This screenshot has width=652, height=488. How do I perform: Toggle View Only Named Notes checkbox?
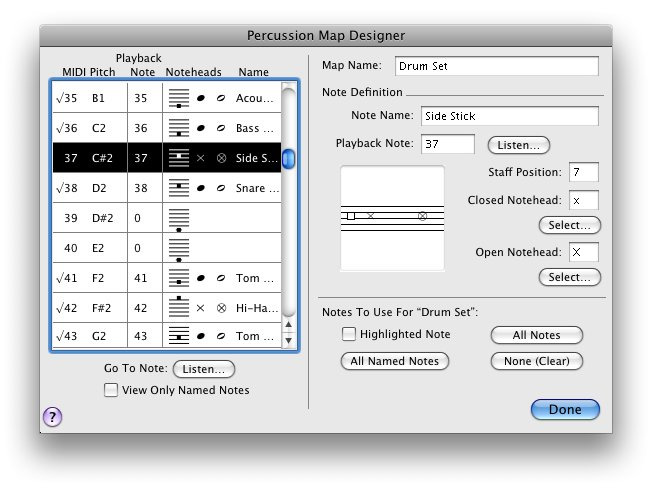click(x=111, y=390)
